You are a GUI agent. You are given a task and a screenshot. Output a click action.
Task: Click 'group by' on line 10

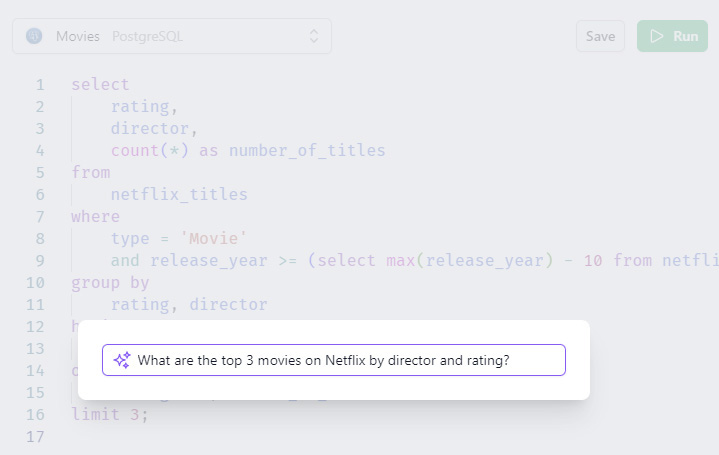click(x=110, y=283)
